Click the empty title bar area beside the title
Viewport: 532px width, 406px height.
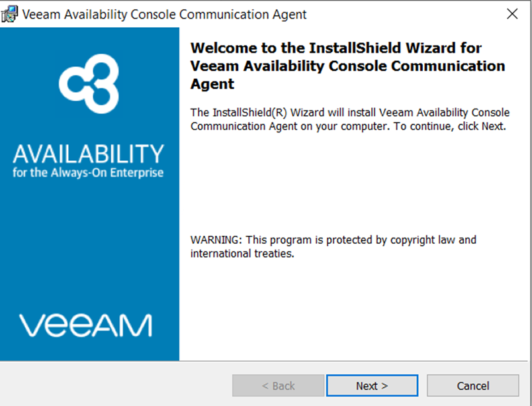(397, 14)
